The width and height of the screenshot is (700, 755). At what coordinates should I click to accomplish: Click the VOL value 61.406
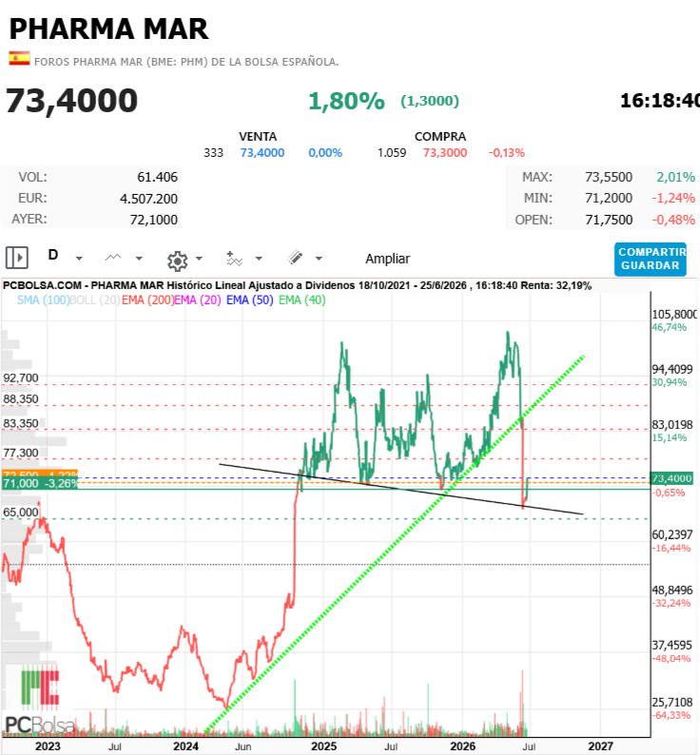point(157,177)
